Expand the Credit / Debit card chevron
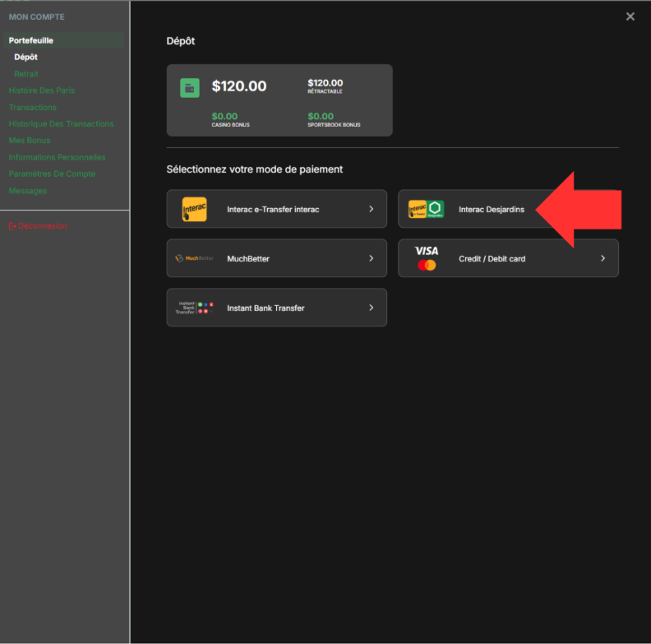The image size is (651, 644). click(x=603, y=258)
